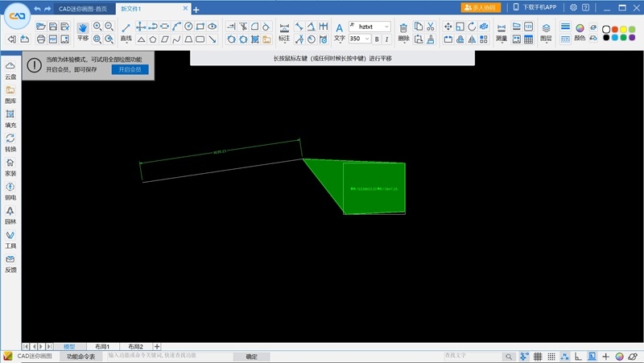Open the color wheel picker (颜色)
Viewport: 644px width, 363px height.
coord(580,31)
